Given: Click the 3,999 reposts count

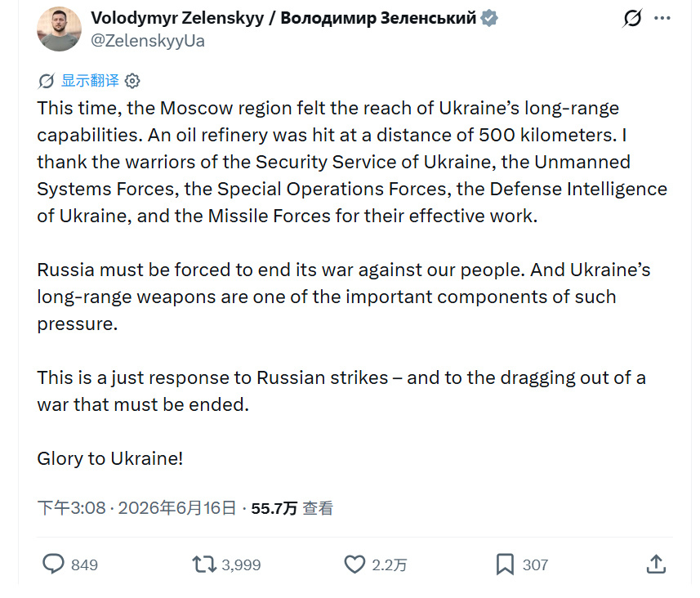Looking at the screenshot, I should (241, 565).
